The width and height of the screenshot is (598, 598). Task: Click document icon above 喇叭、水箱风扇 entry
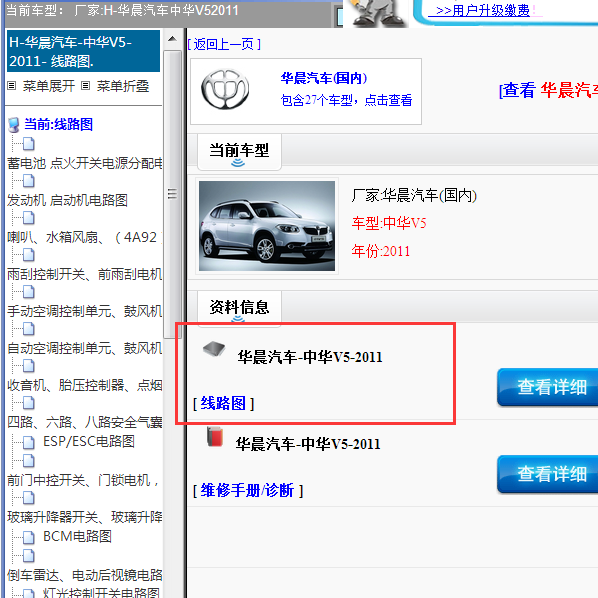(x=29, y=218)
